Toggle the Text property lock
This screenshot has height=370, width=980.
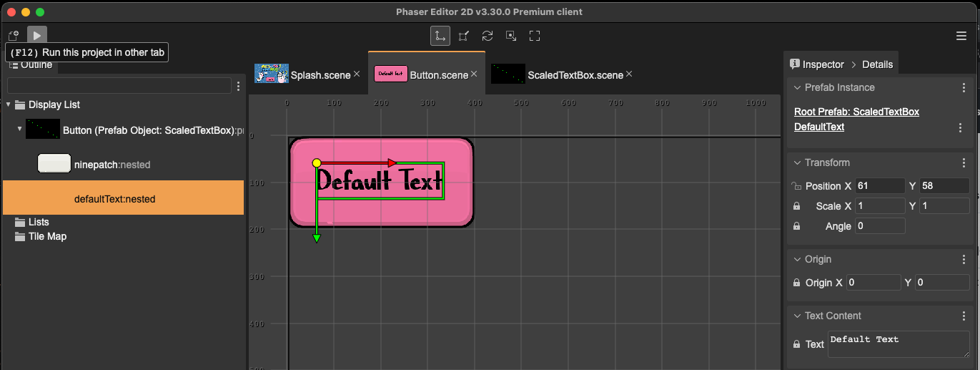pyautogui.click(x=796, y=344)
